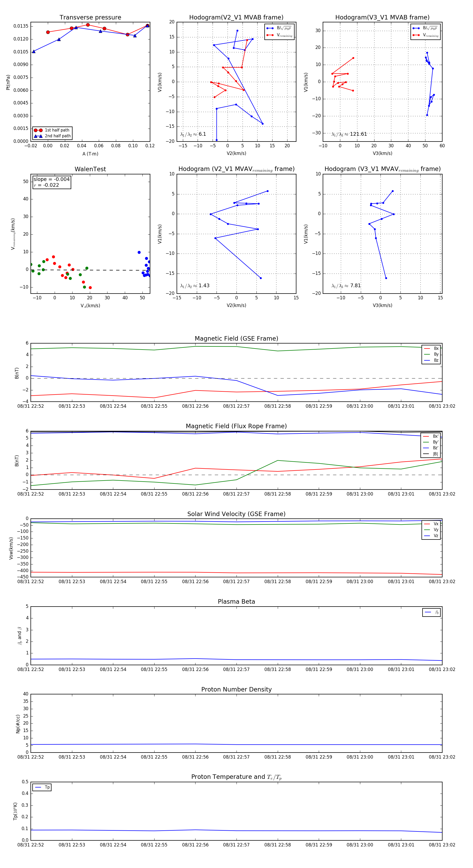The height and width of the screenshot is (868, 473).
Task: Click the 'Plasma Beta' title
Action: [x=236, y=602]
